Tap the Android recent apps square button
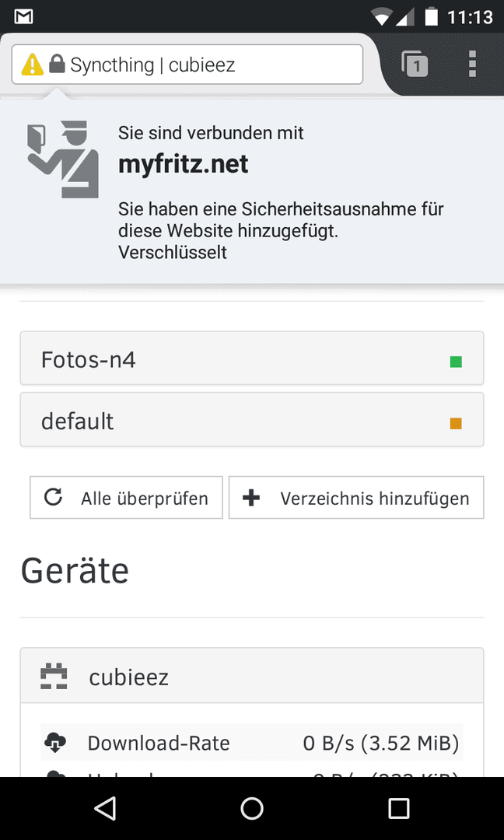The image size is (504, 840). 398,808
